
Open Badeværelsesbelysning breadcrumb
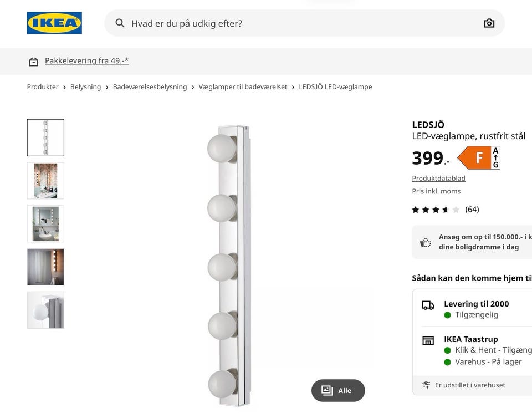click(x=150, y=87)
